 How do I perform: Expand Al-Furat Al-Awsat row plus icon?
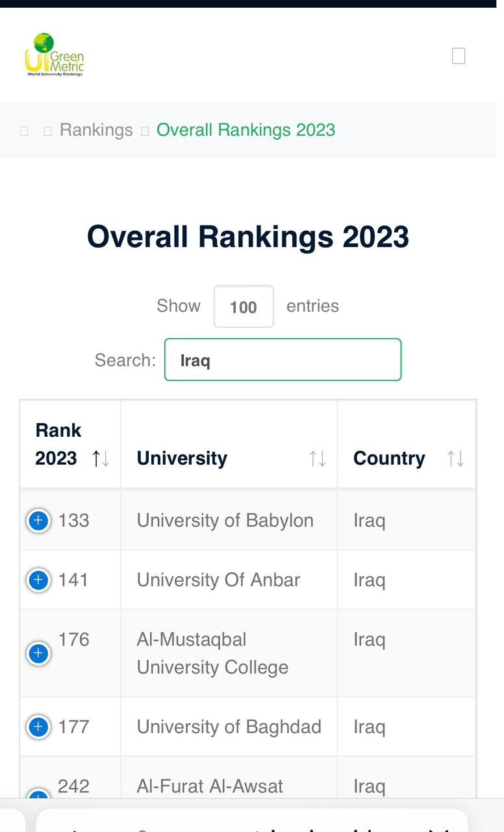pos(38,794)
